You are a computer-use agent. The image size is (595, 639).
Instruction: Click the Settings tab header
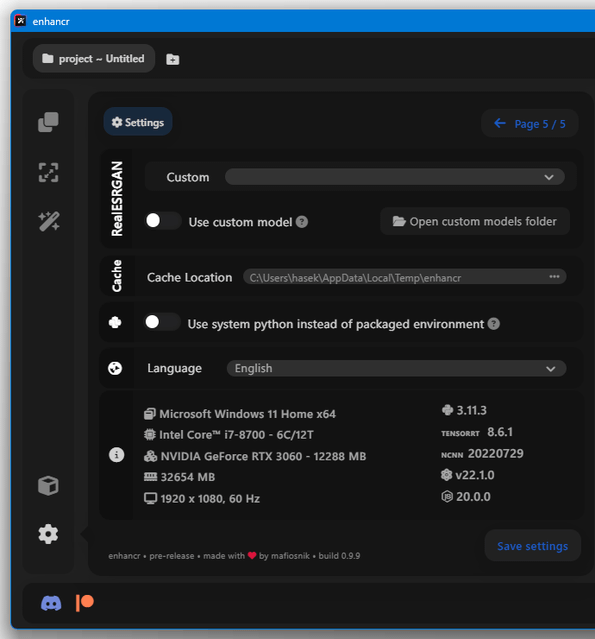138,122
